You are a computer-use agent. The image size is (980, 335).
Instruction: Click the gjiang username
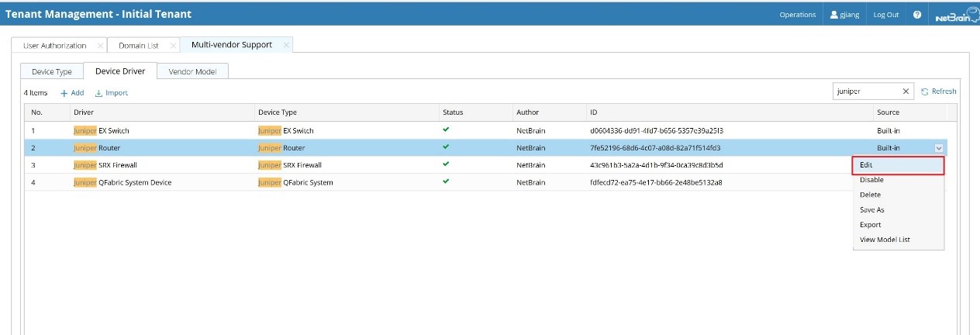point(851,15)
